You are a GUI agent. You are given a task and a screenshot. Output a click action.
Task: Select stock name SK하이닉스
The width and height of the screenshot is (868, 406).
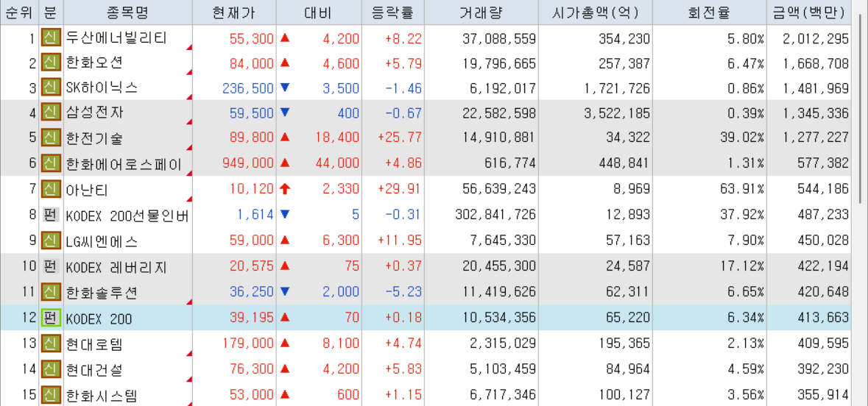[102, 88]
